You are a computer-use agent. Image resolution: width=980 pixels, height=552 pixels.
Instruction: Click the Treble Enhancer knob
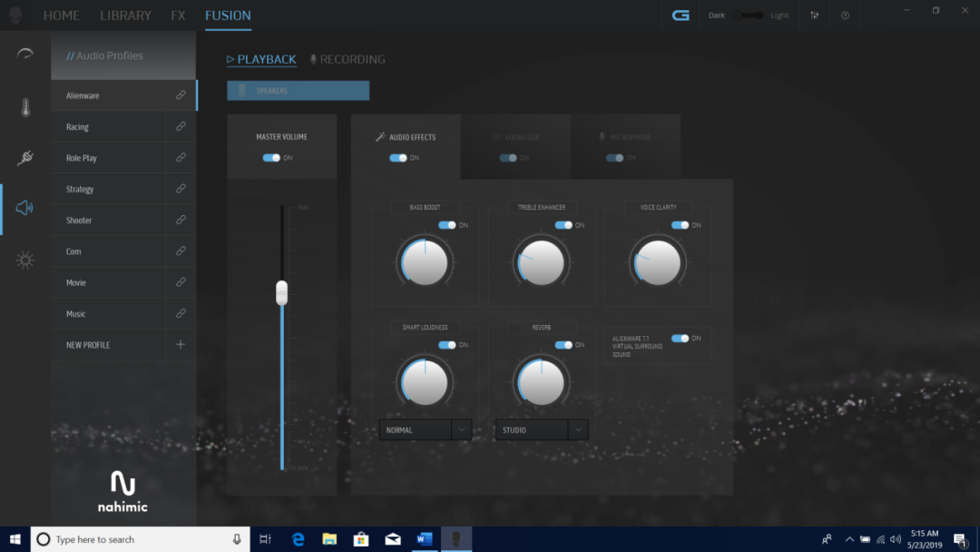(x=541, y=262)
